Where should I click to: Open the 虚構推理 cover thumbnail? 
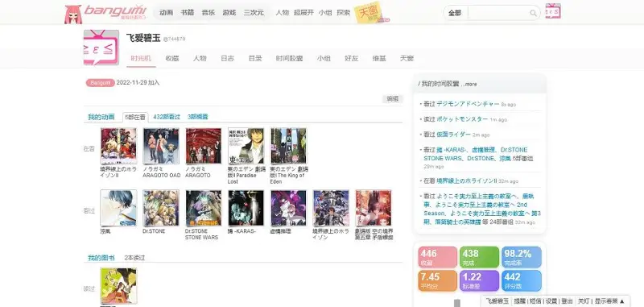pyautogui.click(x=288, y=208)
